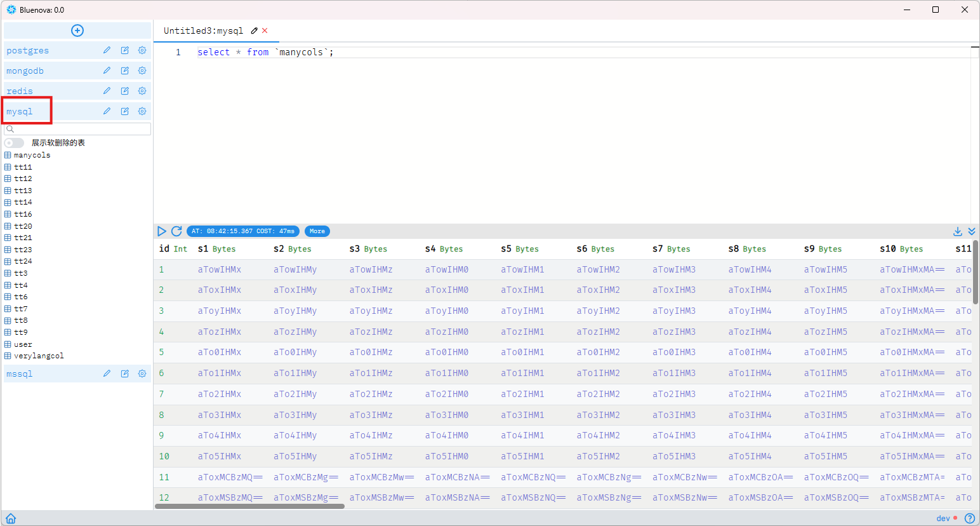Open redis connection settings gear

tap(142, 91)
